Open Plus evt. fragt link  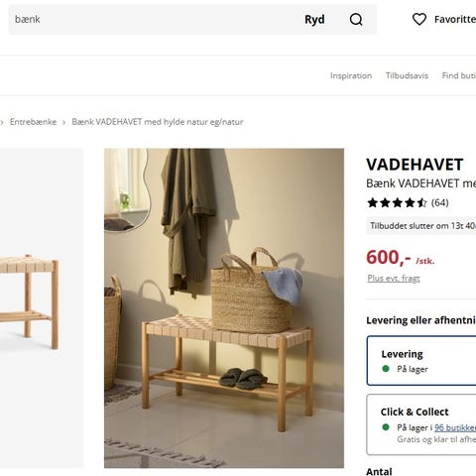point(394,279)
